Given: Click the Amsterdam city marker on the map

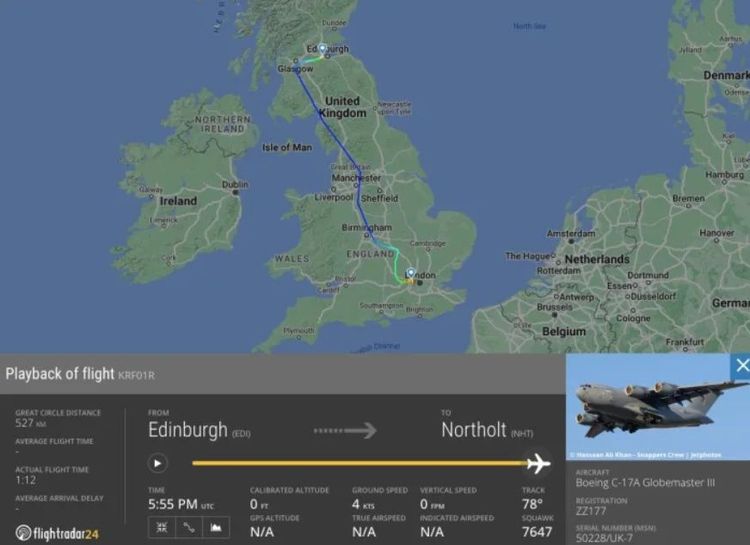Looking at the screenshot, I should [571, 241].
